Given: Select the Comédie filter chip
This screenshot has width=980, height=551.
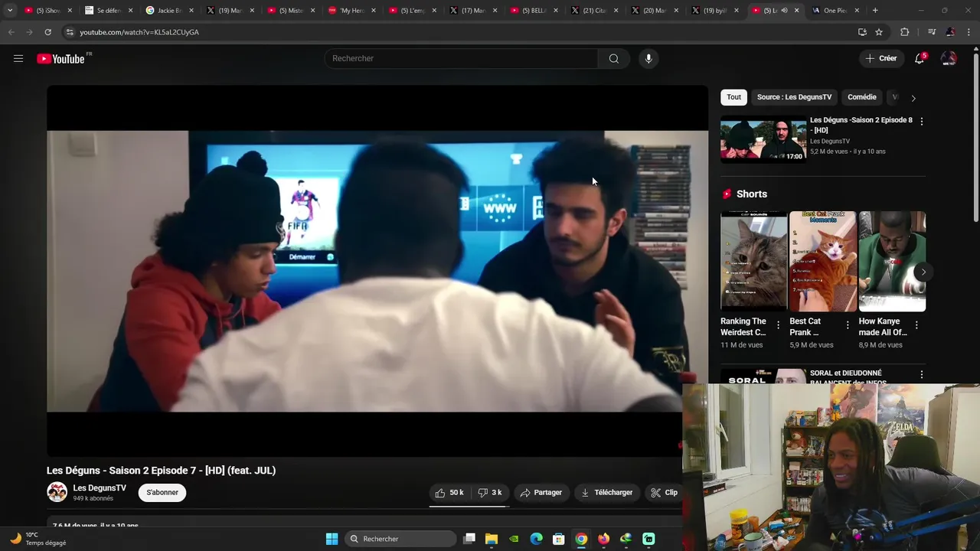Looking at the screenshot, I should [861, 97].
